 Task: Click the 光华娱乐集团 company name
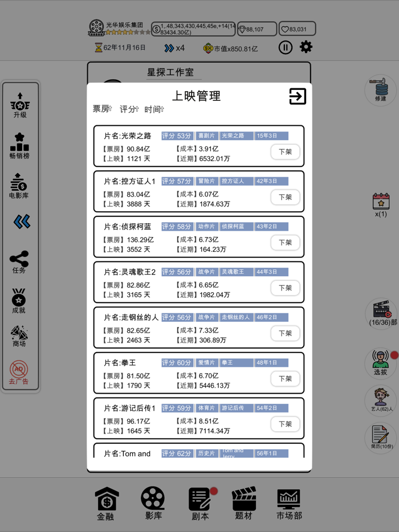click(x=124, y=24)
